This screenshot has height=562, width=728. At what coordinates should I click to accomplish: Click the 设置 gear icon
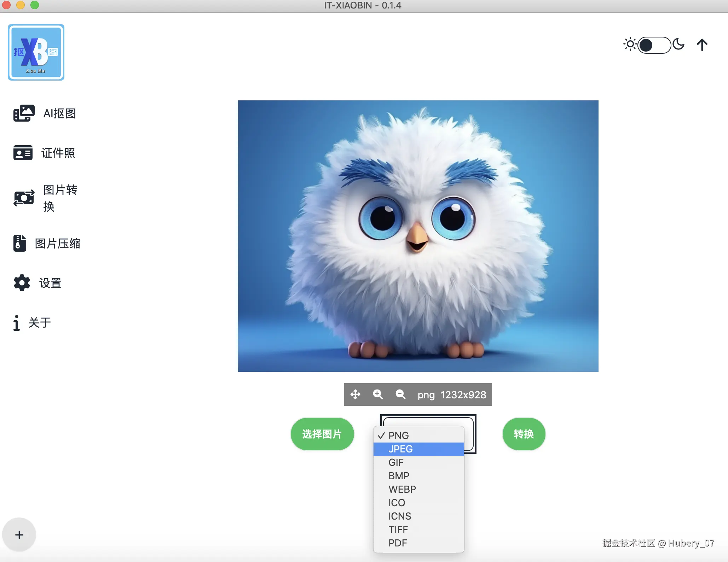[22, 283]
